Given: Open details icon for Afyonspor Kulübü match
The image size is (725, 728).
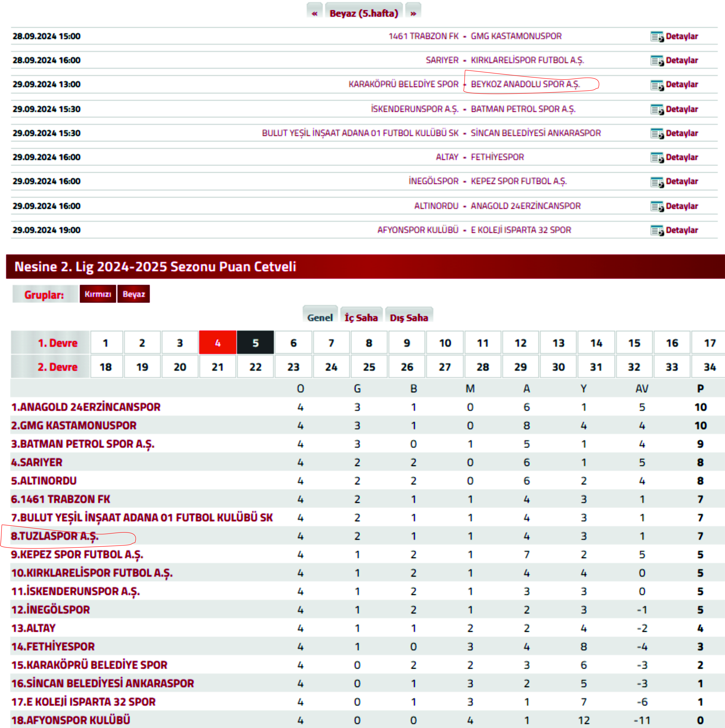Looking at the screenshot, I should [657, 231].
